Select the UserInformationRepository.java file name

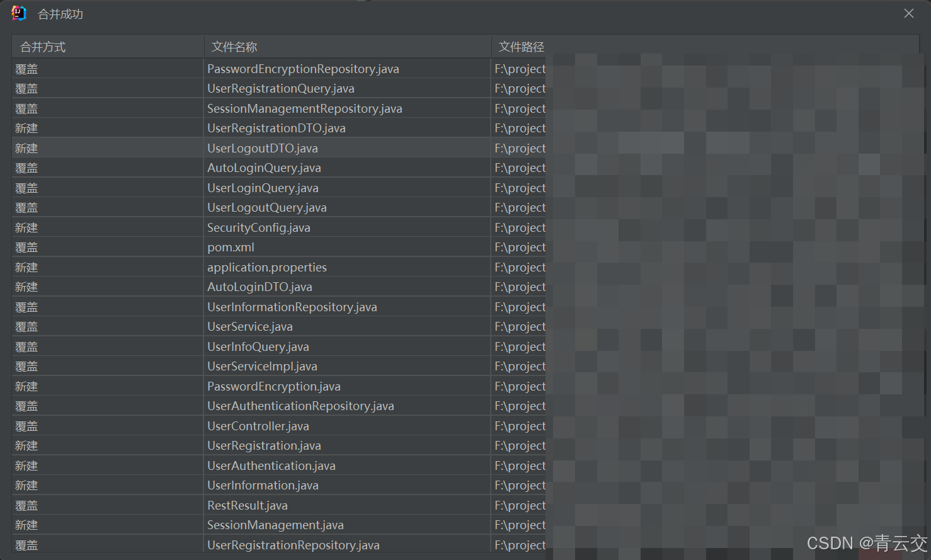coord(292,307)
